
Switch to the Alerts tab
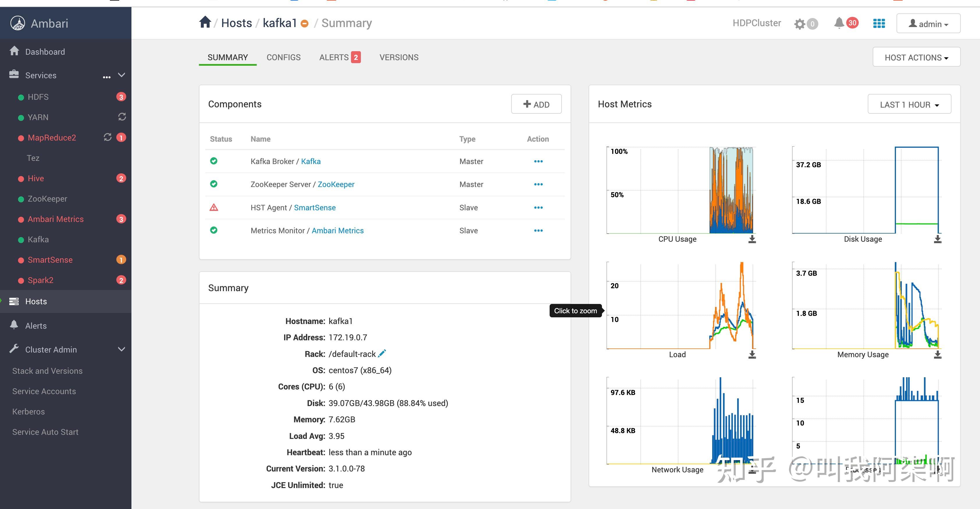pos(340,57)
